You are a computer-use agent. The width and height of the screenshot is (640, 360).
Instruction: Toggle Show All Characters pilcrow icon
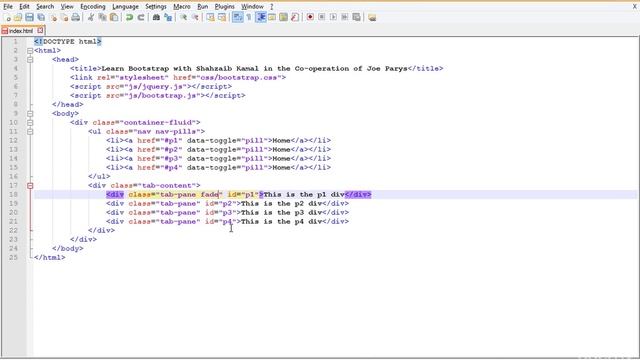(x=249, y=18)
